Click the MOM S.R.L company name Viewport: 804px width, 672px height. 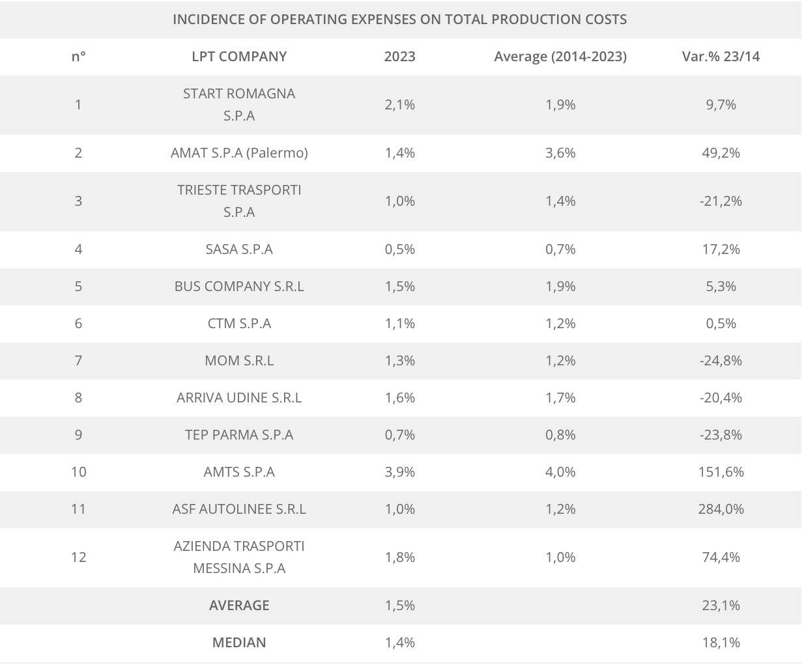click(239, 361)
